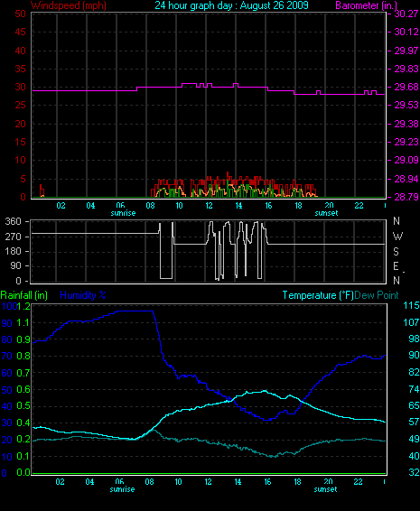Click the 24 hour graph day title
This screenshot has width=420, height=511.
tap(231, 5)
